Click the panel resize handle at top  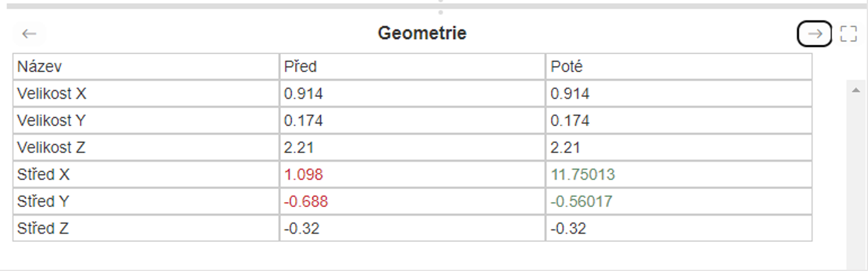(x=440, y=6)
